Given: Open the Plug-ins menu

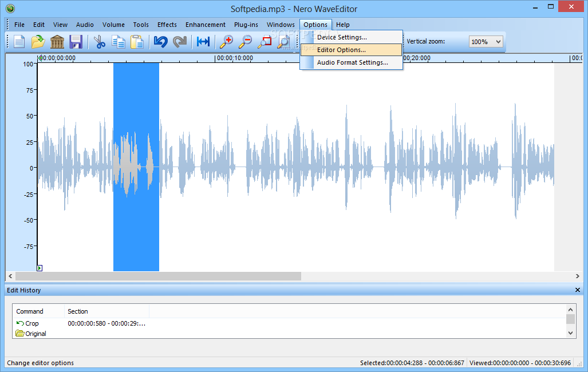Looking at the screenshot, I should [246, 25].
